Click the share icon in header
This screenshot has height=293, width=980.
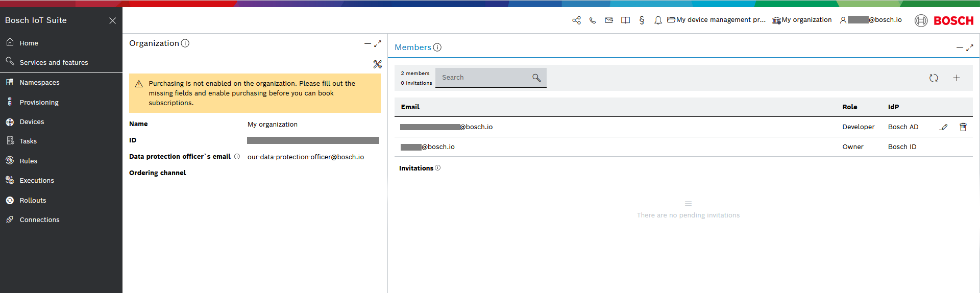tap(576, 20)
